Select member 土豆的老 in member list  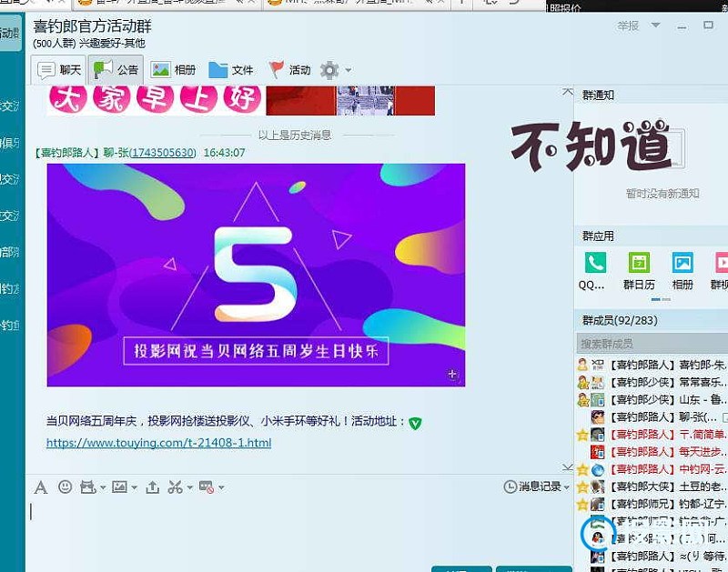pos(652,487)
